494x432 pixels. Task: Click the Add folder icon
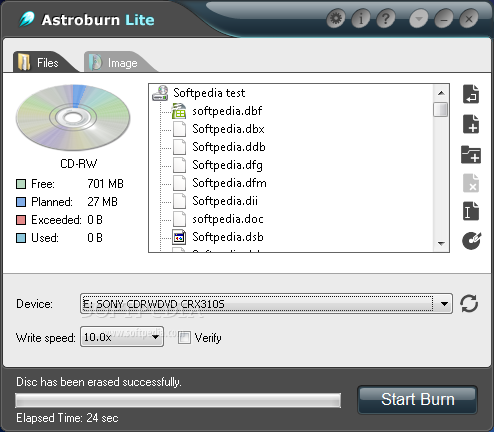pyautogui.click(x=471, y=154)
